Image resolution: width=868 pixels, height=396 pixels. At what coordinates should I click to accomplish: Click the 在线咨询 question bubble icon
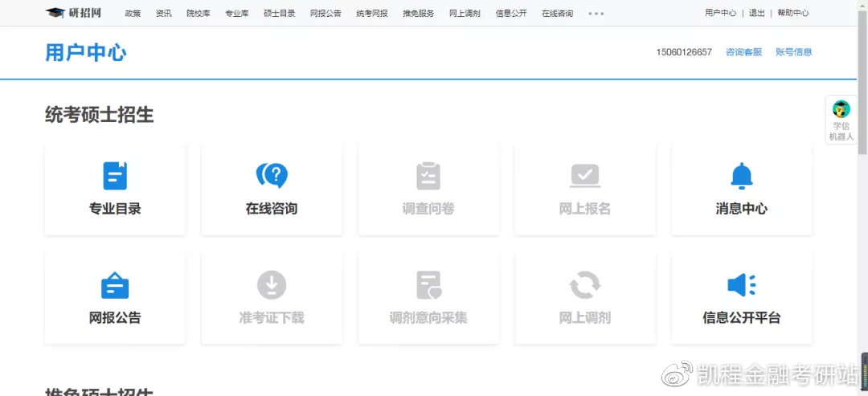coord(272,176)
